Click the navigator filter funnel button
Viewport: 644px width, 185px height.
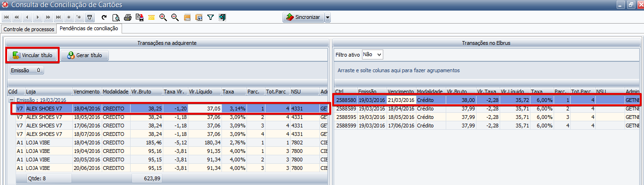(x=90, y=17)
